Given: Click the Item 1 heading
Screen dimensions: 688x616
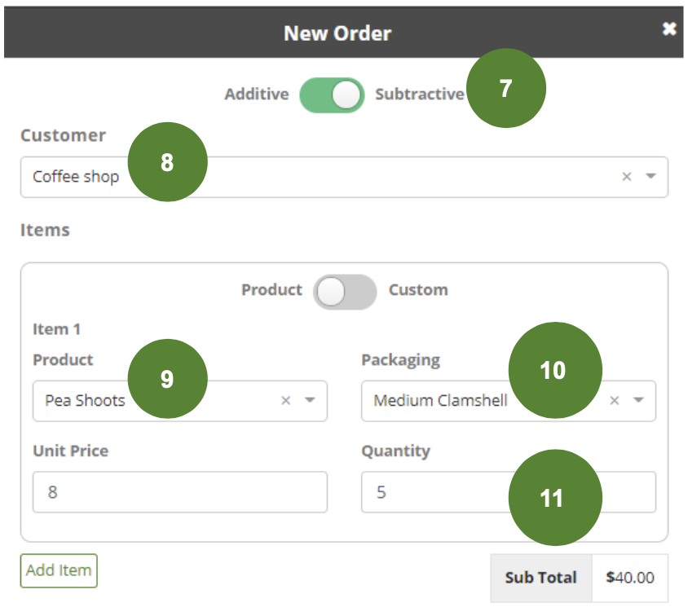Looking at the screenshot, I should [56, 329].
